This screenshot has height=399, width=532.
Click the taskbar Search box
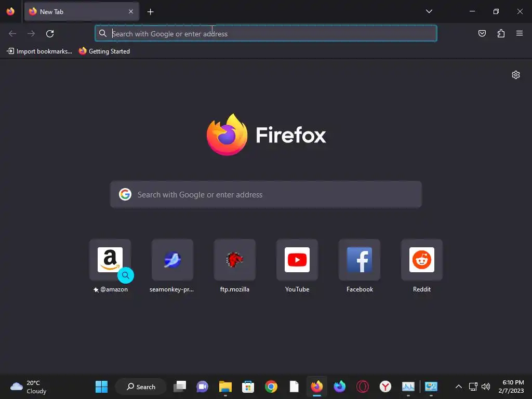(x=141, y=387)
